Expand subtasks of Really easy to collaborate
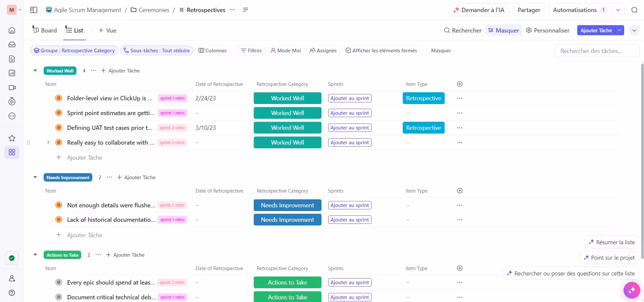Screen dimensions: 644x302 (48, 142)
